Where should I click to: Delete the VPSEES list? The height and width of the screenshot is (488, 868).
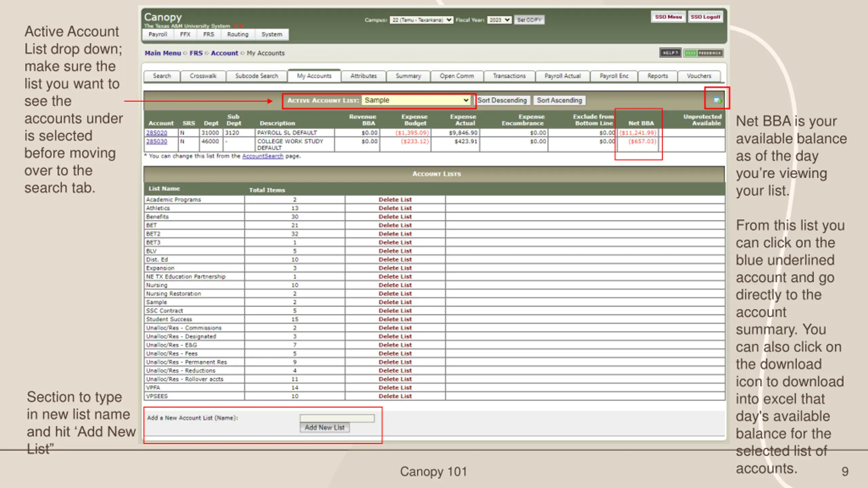395,396
